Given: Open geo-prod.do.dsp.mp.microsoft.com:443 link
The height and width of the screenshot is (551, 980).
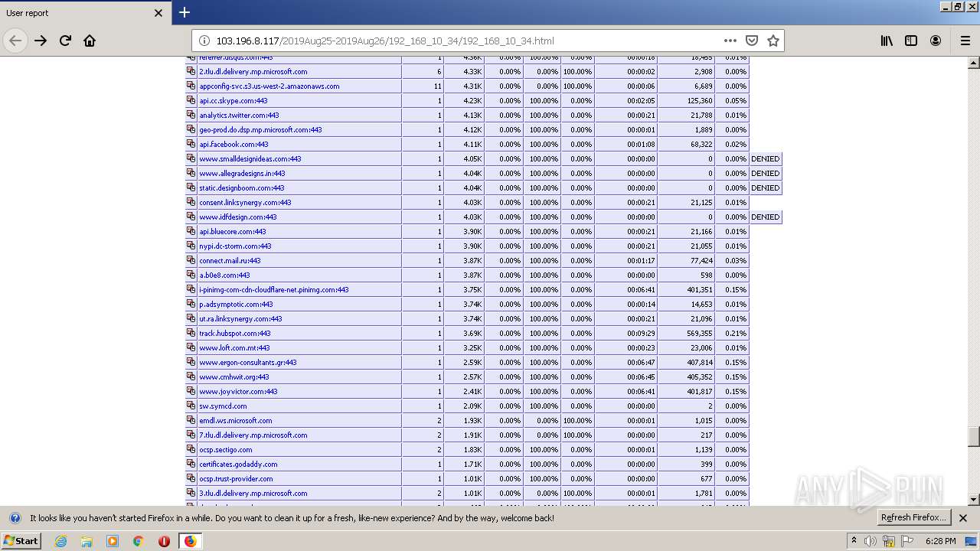Looking at the screenshot, I should coord(260,130).
